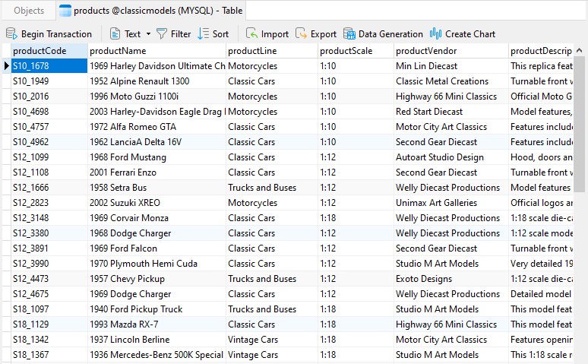
Task: Click the Begin Transaction label
Action: pos(56,34)
